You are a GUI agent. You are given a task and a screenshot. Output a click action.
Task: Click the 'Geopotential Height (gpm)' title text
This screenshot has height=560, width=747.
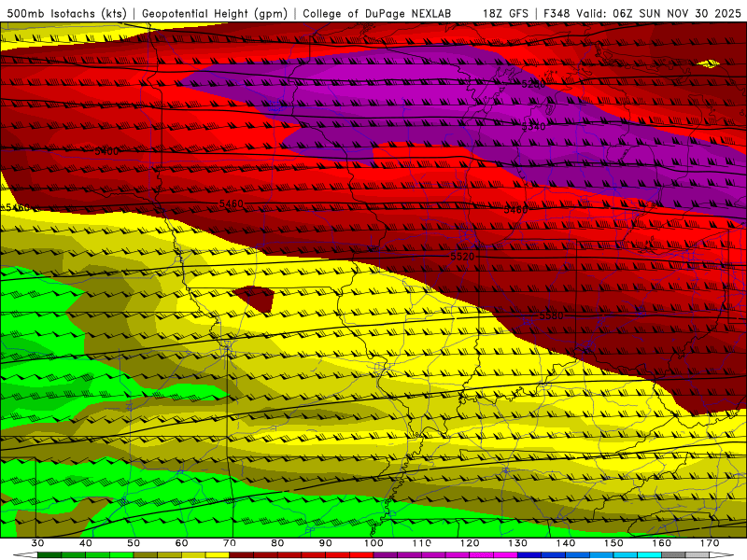[215, 13]
